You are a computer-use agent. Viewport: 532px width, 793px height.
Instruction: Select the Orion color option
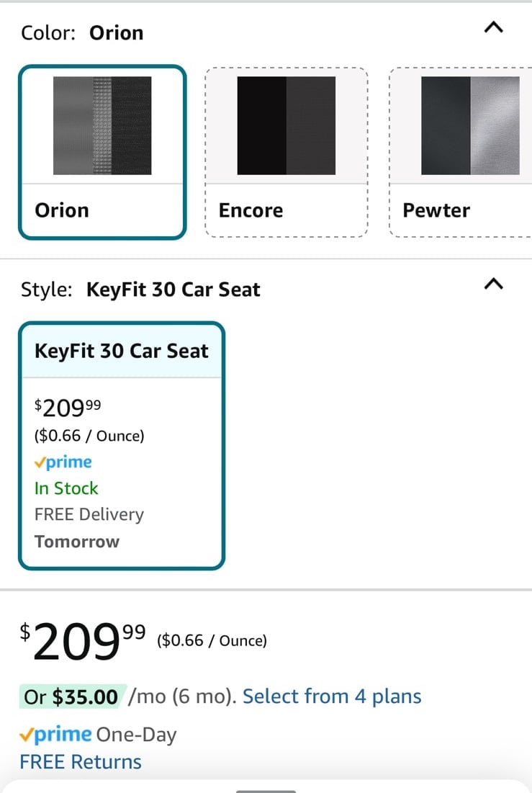coord(103,152)
